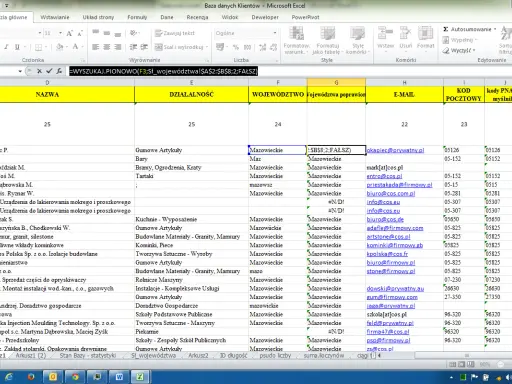Viewport: 512px width, 384px height.
Task: Apply cell borders icon
Action: (38, 47)
